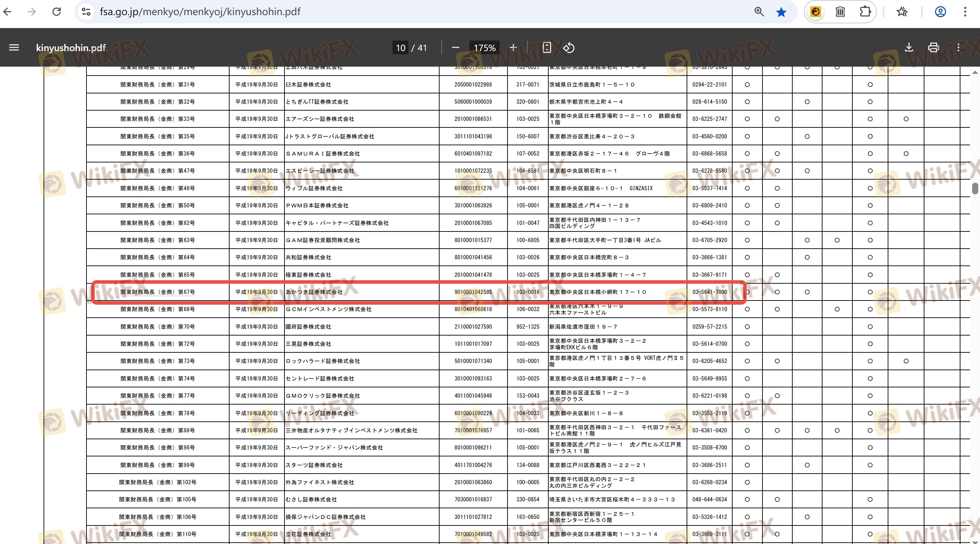Image resolution: width=980 pixels, height=544 pixels.
Task: Click 共和証券株式会社 cell
Action: [308, 257]
